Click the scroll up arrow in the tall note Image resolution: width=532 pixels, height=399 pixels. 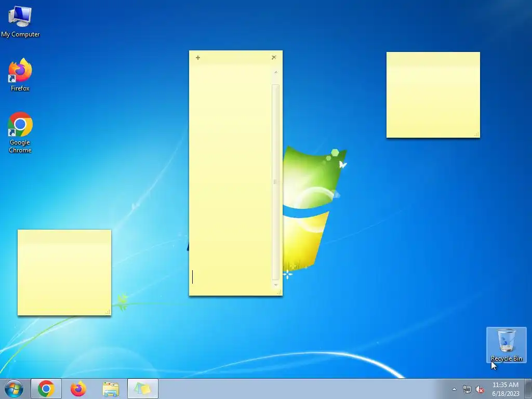[x=275, y=72]
